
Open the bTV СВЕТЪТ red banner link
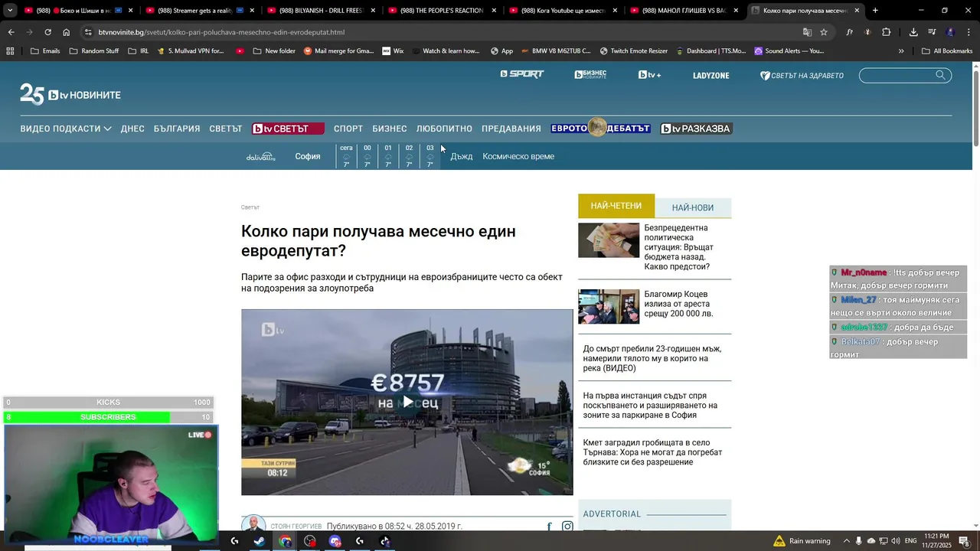(288, 129)
